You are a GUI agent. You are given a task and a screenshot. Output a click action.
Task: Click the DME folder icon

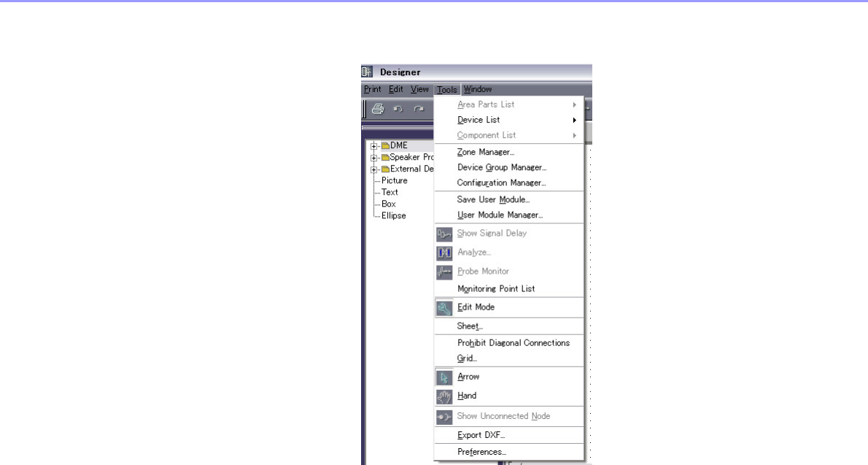(x=385, y=146)
